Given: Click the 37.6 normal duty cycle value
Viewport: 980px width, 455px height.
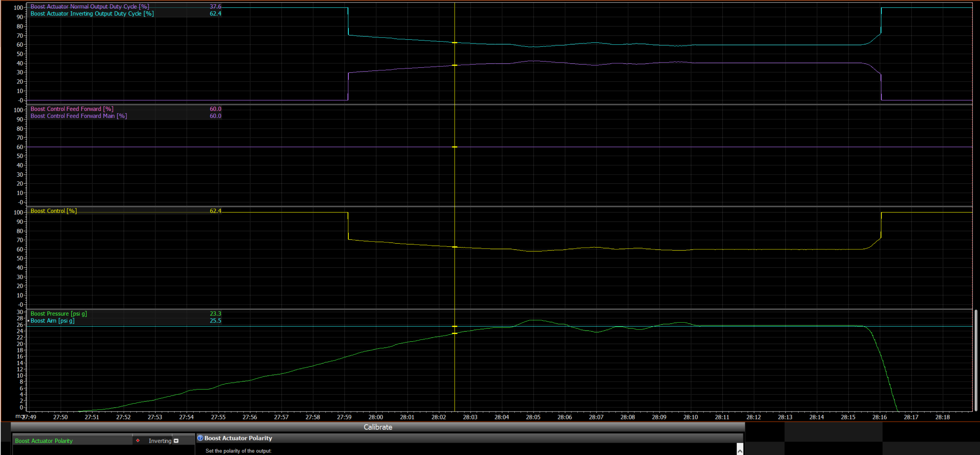Looking at the screenshot, I should 215,6.
